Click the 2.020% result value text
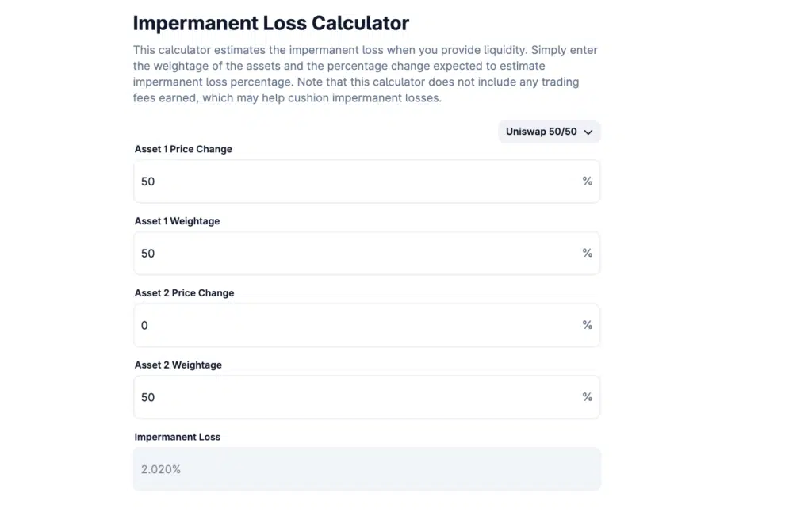The width and height of the screenshot is (812, 516). pyautogui.click(x=161, y=469)
